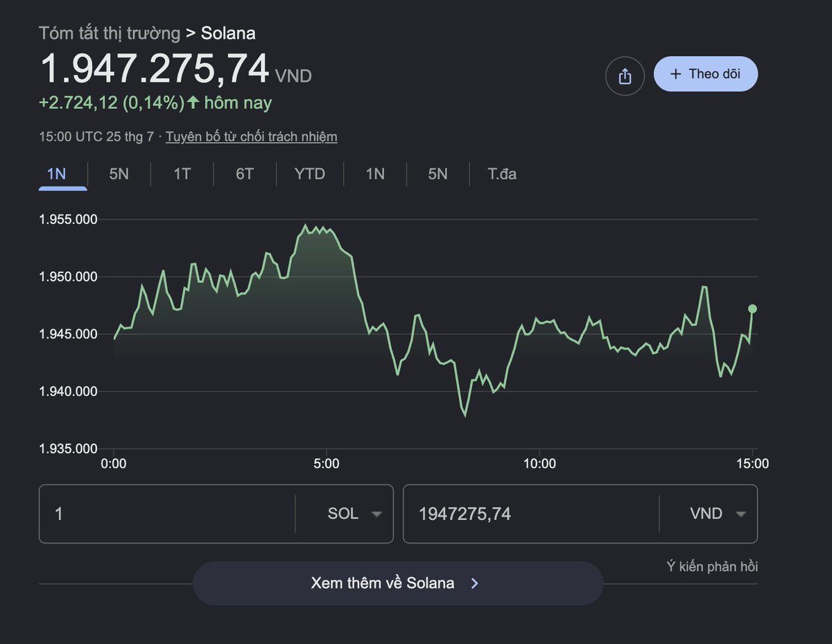
Task: Click the chart's current price end dot
Action: 752,308
